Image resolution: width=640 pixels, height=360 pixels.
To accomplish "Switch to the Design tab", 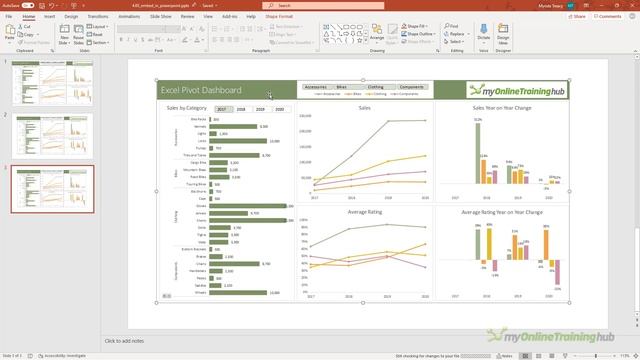I will point(71,16).
